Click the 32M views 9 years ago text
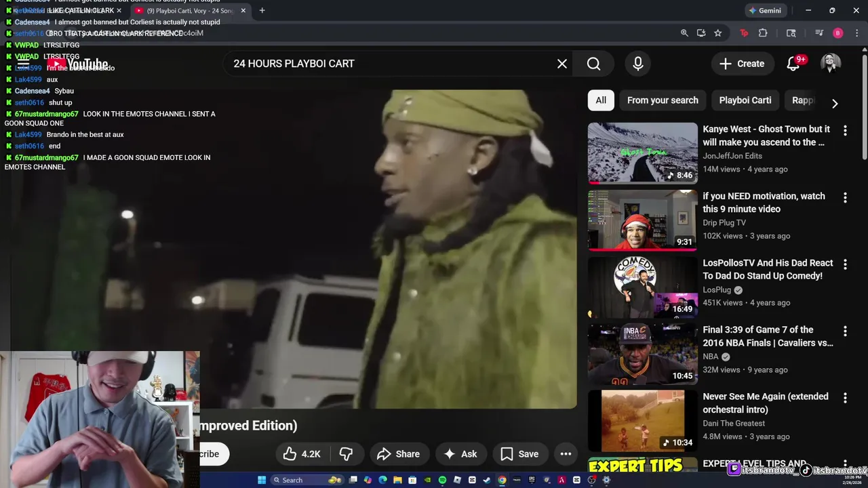 (x=745, y=370)
